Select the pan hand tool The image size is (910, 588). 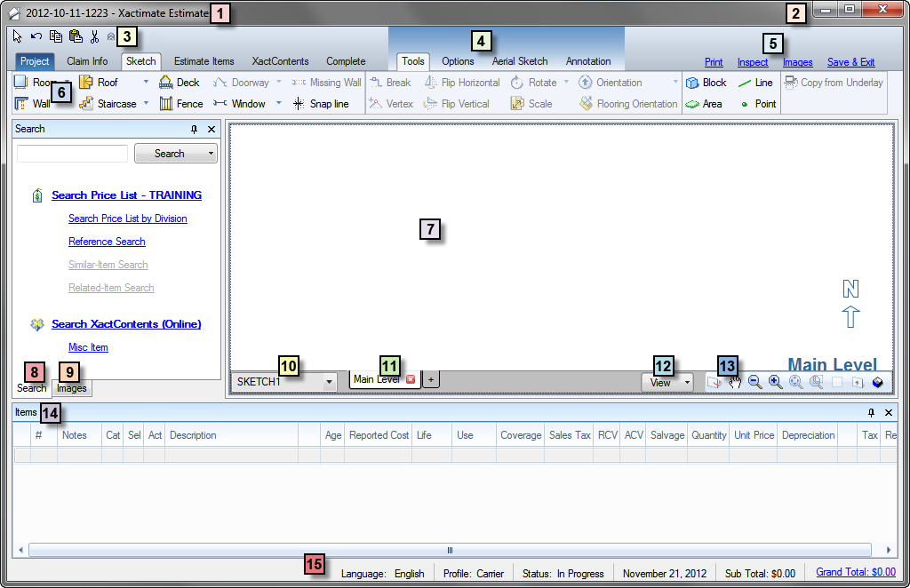point(735,382)
